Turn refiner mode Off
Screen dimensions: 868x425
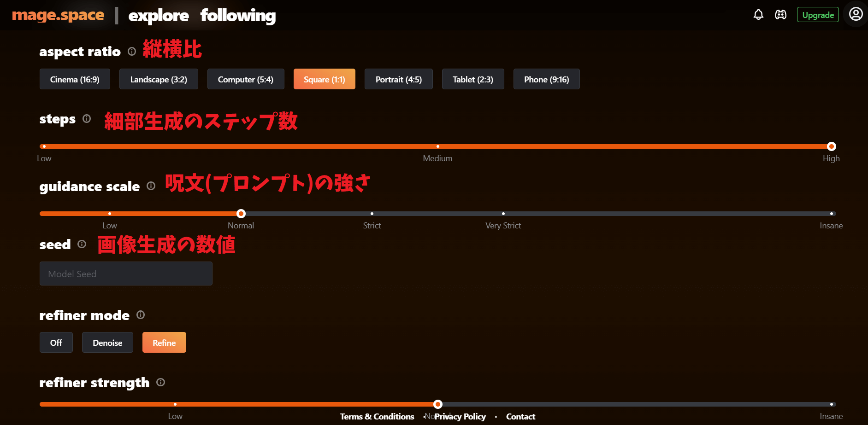click(56, 343)
